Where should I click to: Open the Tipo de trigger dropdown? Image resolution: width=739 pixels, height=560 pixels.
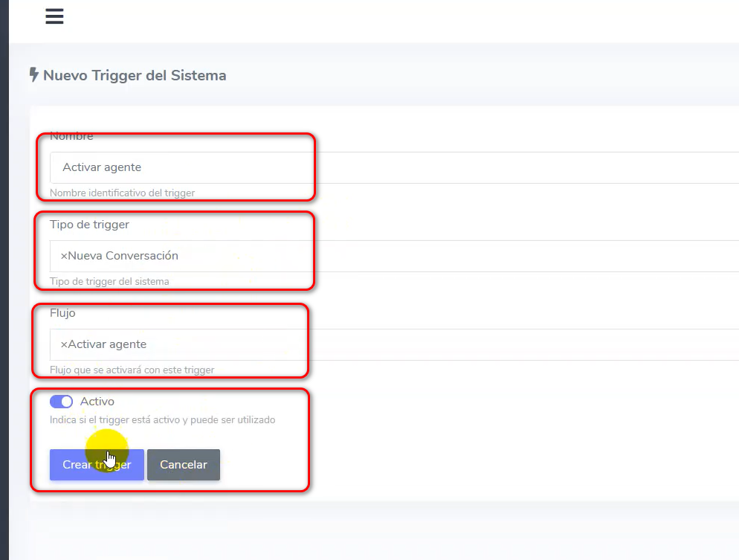tap(446, 256)
